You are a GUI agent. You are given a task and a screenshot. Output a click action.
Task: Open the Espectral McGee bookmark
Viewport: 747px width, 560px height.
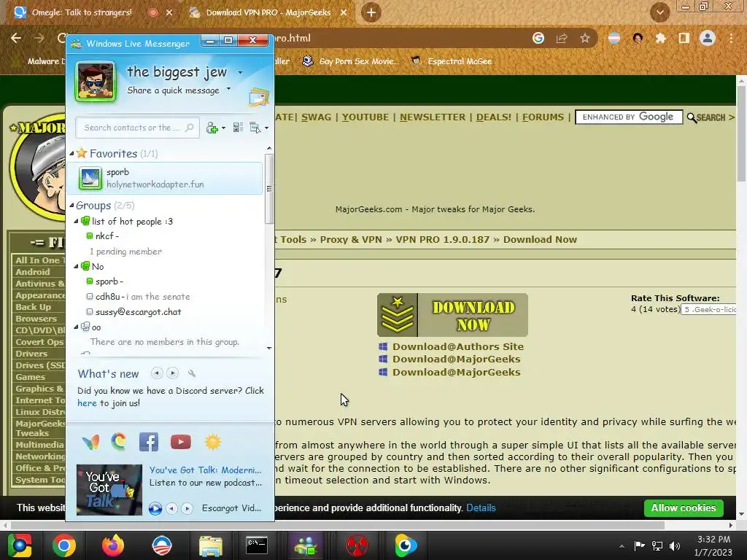451,61
